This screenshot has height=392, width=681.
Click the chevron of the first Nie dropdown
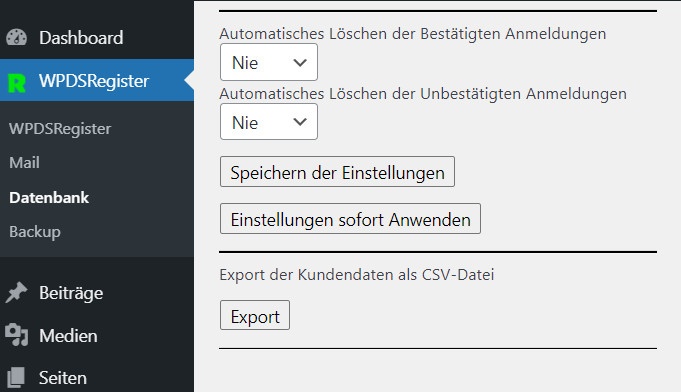[x=300, y=63]
